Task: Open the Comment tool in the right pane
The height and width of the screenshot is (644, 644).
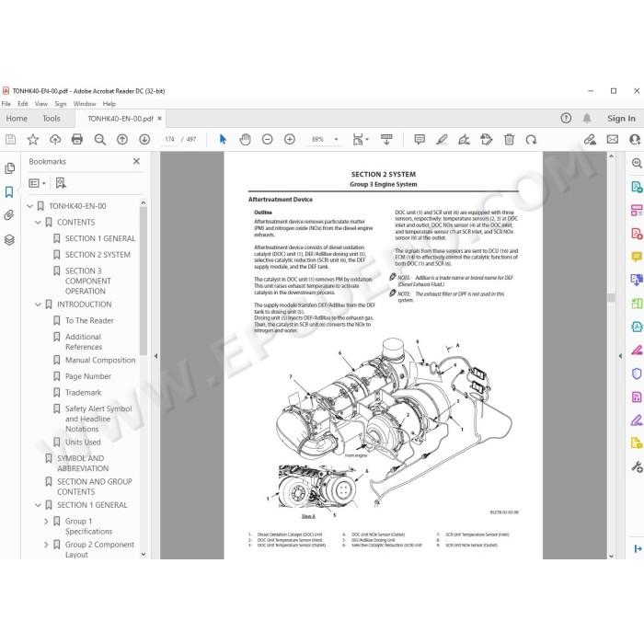Action: (x=637, y=257)
